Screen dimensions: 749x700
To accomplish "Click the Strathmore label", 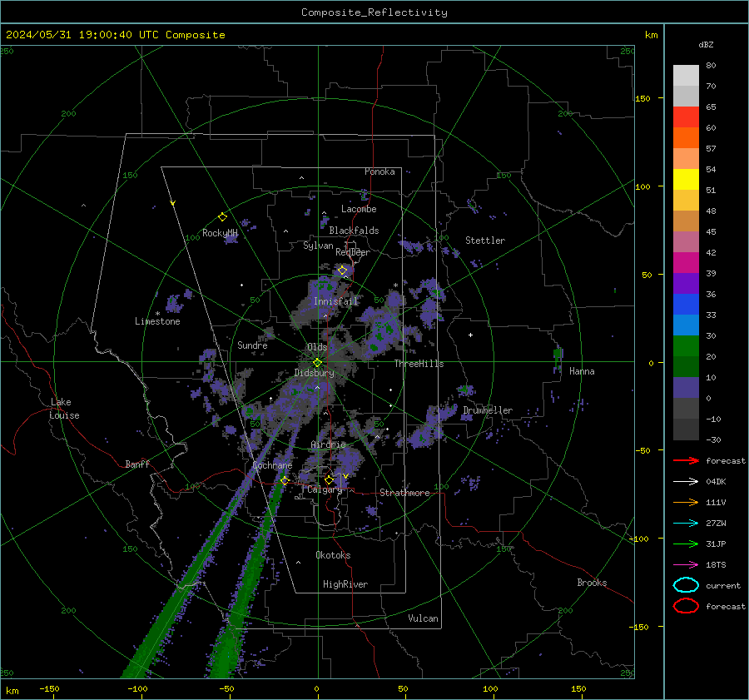I will (x=404, y=493).
